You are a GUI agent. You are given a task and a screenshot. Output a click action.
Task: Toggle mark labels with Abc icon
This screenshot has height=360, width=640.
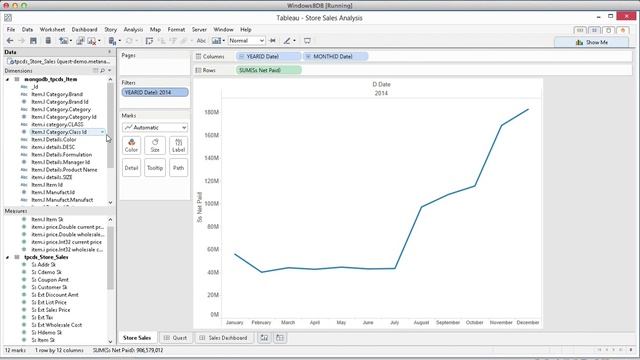[x=201, y=40]
